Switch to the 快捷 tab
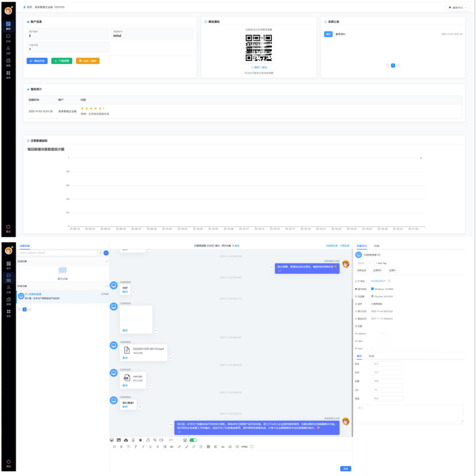This screenshot has height=476, width=476. pyautogui.click(x=376, y=246)
